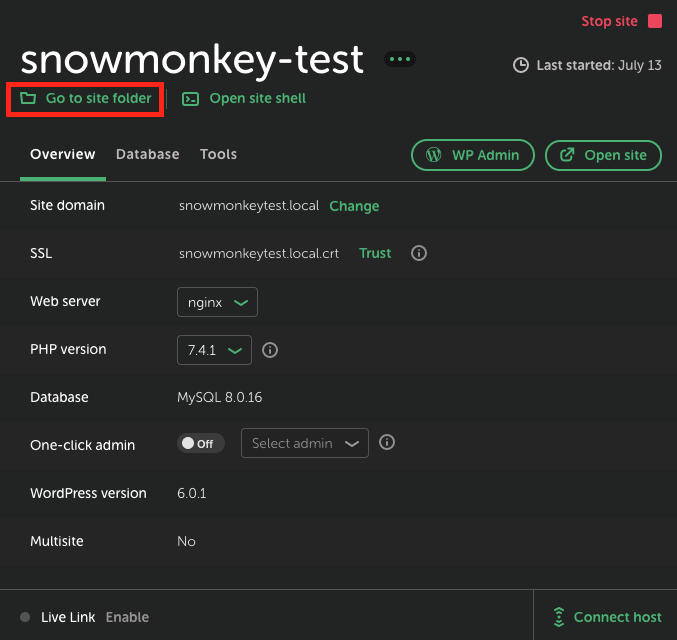
Task: Click the Last started: July 13 text
Action: (599, 65)
